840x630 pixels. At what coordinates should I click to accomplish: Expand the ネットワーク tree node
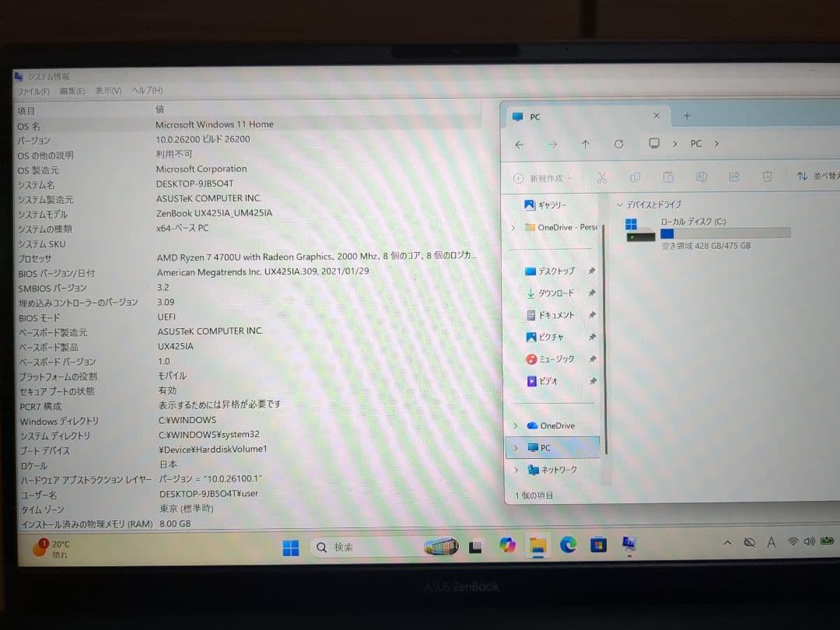[516, 470]
